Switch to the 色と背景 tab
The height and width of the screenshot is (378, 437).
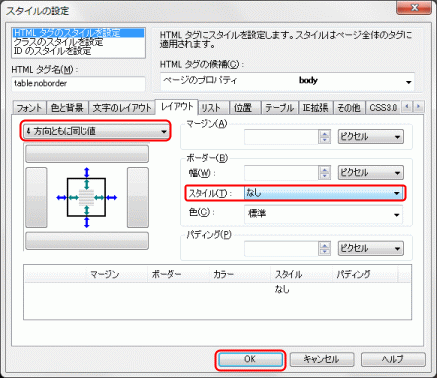pos(67,108)
